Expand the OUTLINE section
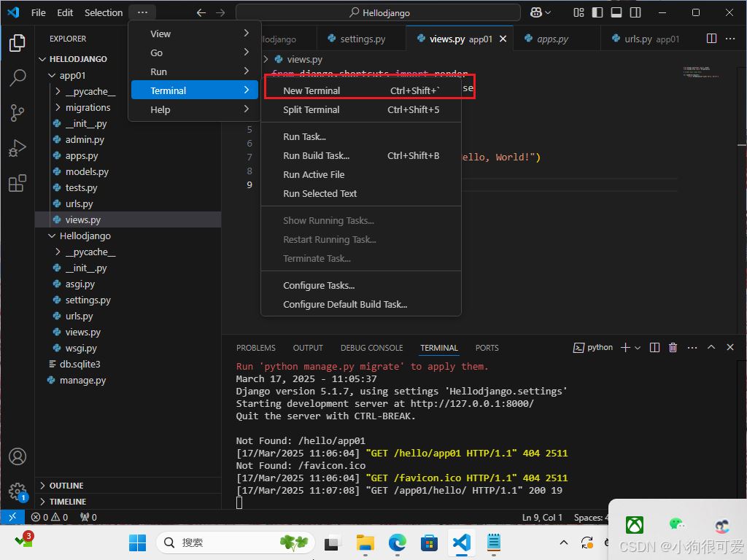 click(x=43, y=485)
